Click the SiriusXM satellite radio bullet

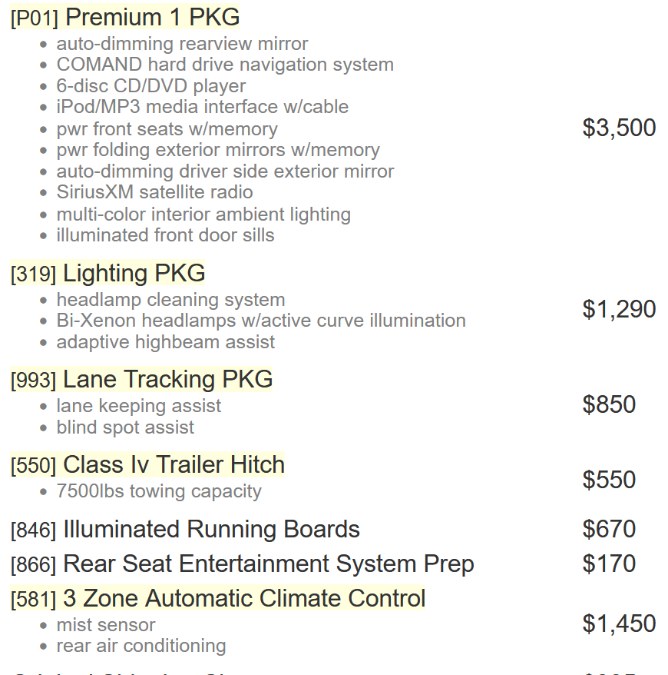point(155,192)
